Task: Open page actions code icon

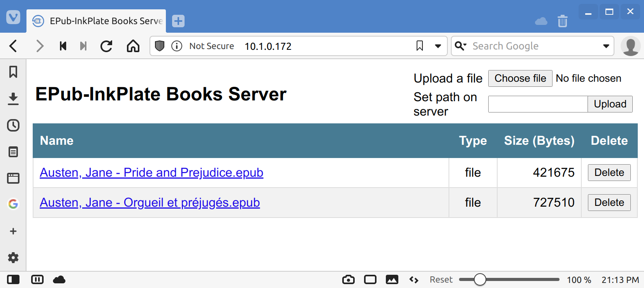Action: 414,279
